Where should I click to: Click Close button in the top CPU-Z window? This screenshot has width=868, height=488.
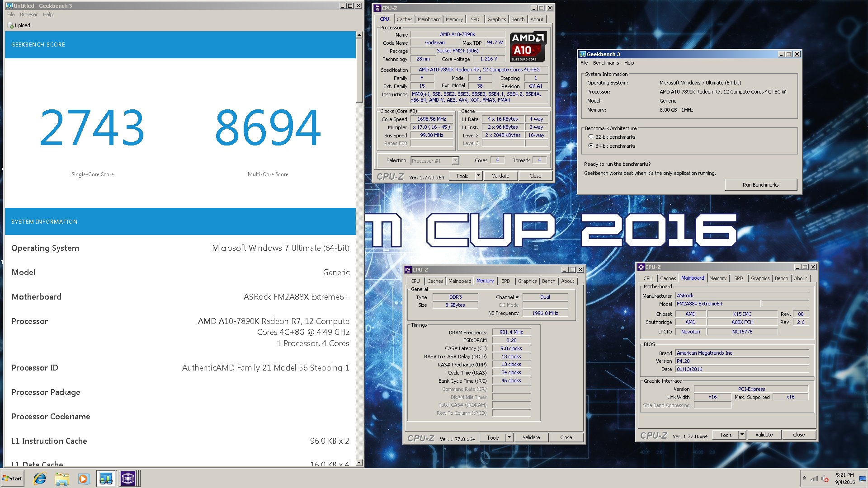point(535,176)
